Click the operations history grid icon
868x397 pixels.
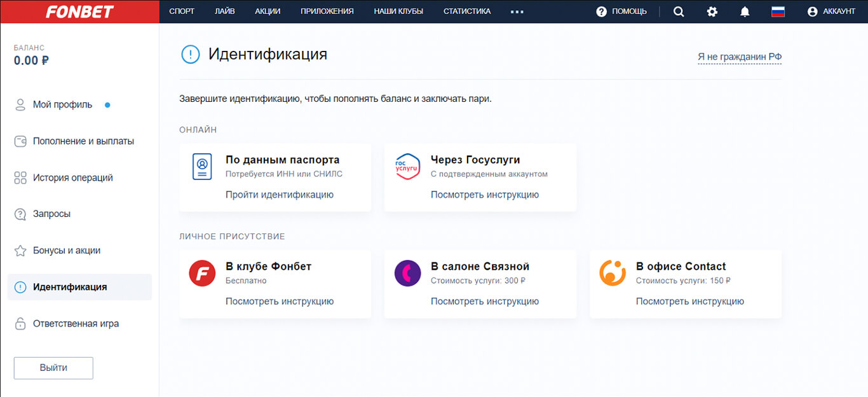[20, 178]
